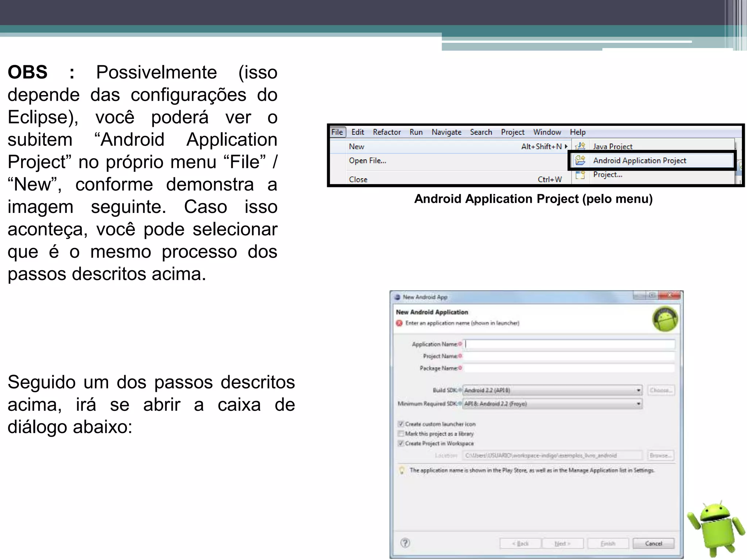Click the Android Application Project icon
Screen dimensions: 747x560
(580, 160)
